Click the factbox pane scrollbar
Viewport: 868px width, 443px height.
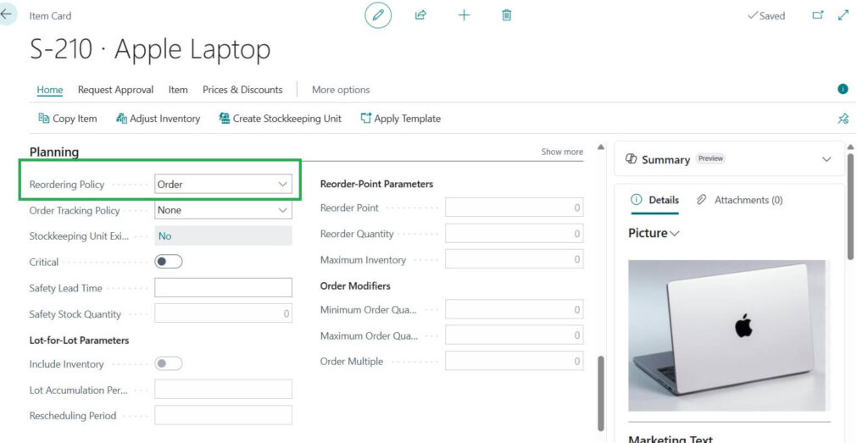click(x=851, y=206)
